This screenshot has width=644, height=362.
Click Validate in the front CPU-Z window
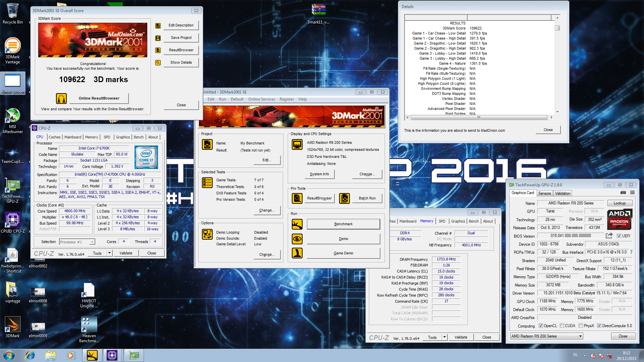[x=126, y=253]
